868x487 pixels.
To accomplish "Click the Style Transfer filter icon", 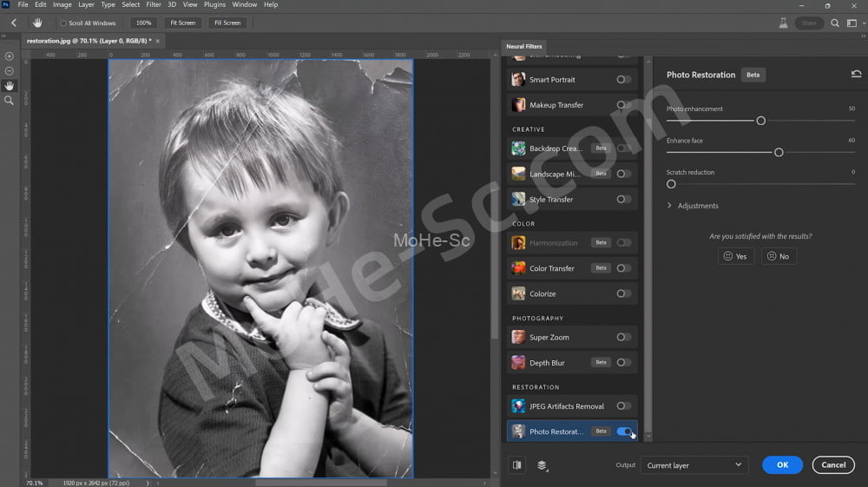I will pos(518,200).
